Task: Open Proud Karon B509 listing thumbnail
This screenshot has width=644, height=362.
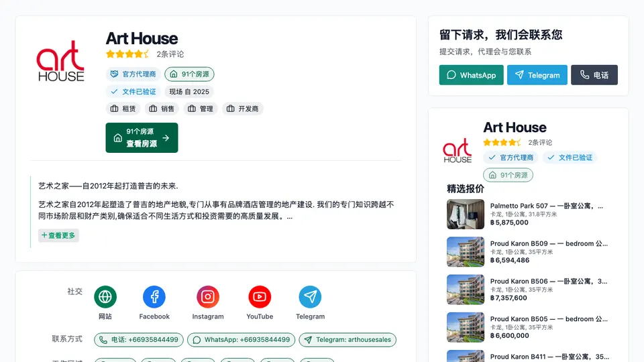Action: pyautogui.click(x=466, y=252)
